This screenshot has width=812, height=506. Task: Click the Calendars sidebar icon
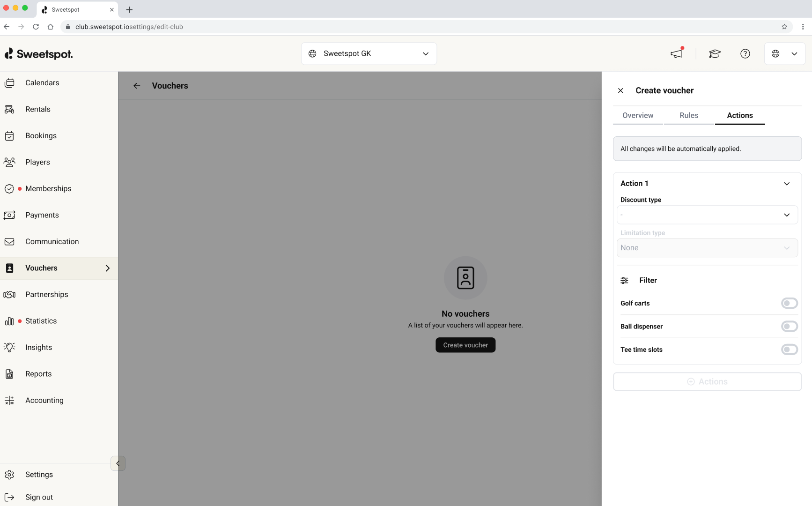point(9,83)
